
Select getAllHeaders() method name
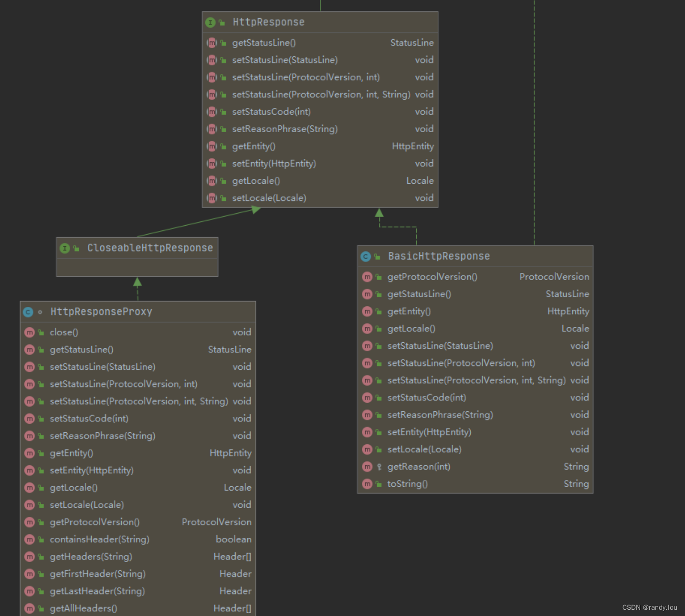click(84, 608)
